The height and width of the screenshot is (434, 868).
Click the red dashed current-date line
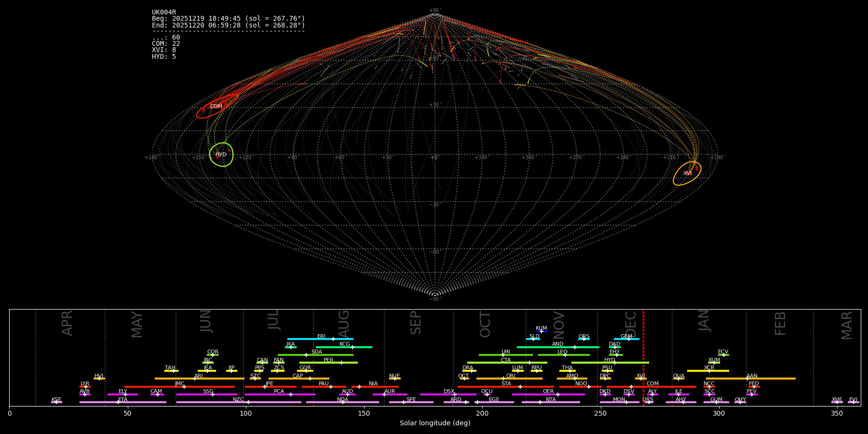[x=643, y=357]
